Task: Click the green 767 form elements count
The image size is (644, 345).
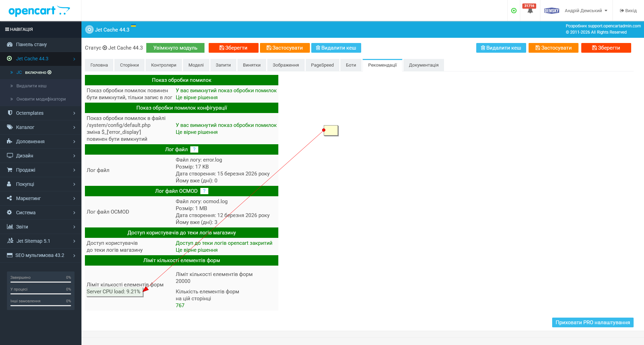Action: click(180, 305)
